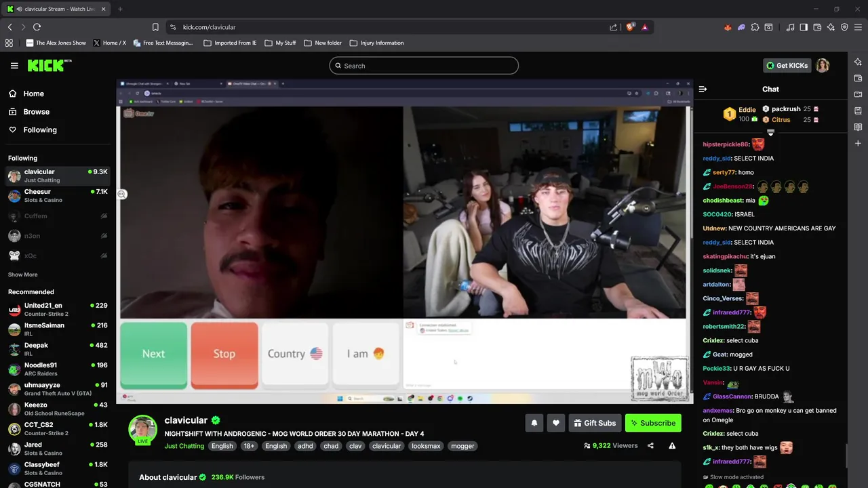Open the Extensions puzzle-piece menu
868x488 pixels.
pos(755,27)
